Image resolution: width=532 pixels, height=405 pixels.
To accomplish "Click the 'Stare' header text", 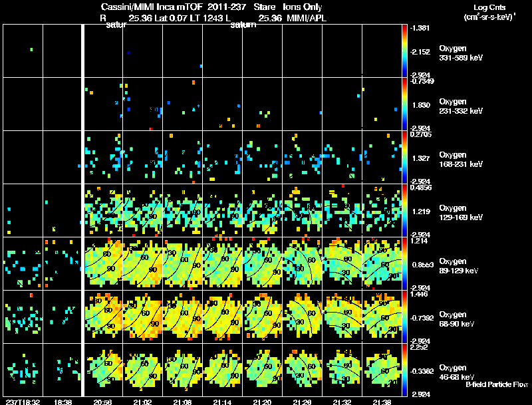I will coord(264,7).
